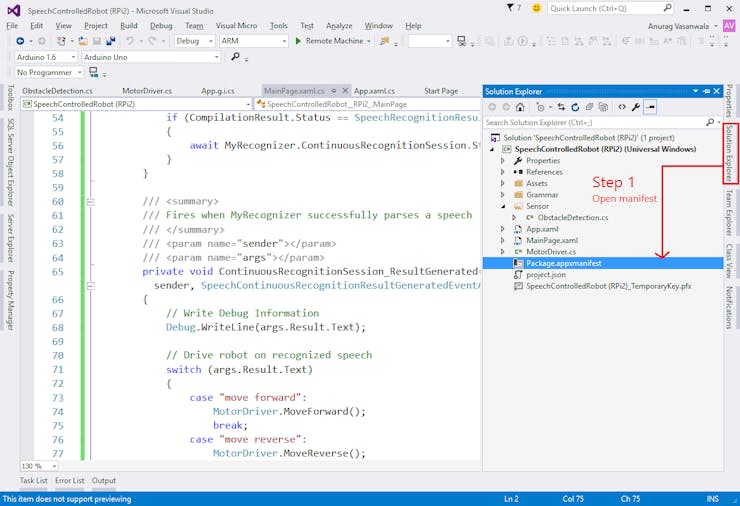Click the AV account avatar

pos(729,25)
